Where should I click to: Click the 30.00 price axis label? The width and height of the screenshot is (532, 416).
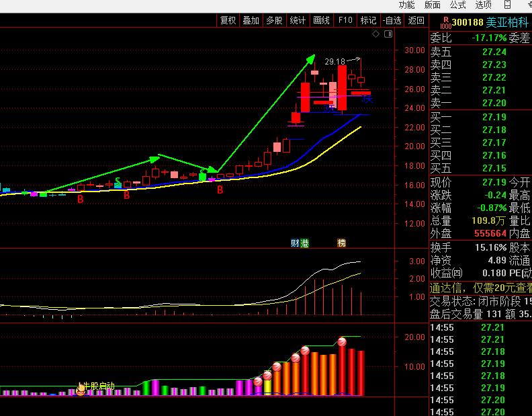click(414, 50)
